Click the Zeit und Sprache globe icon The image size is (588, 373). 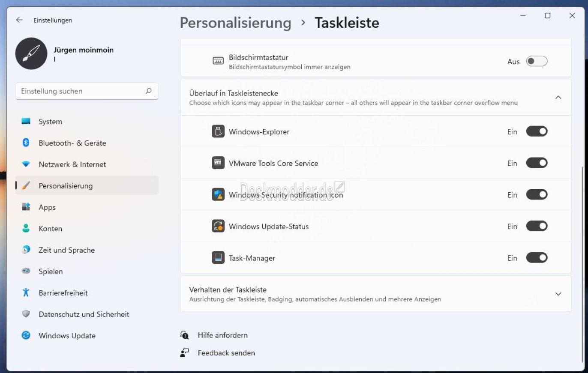click(26, 250)
